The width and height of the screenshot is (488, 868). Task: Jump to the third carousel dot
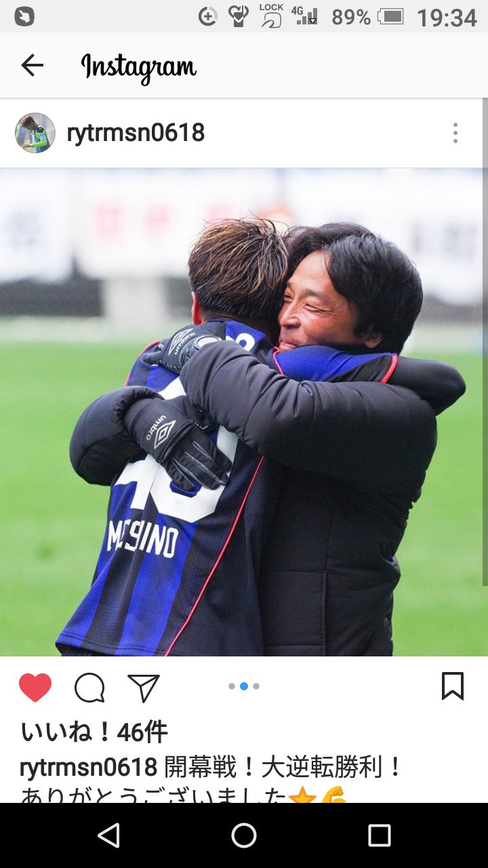click(256, 686)
